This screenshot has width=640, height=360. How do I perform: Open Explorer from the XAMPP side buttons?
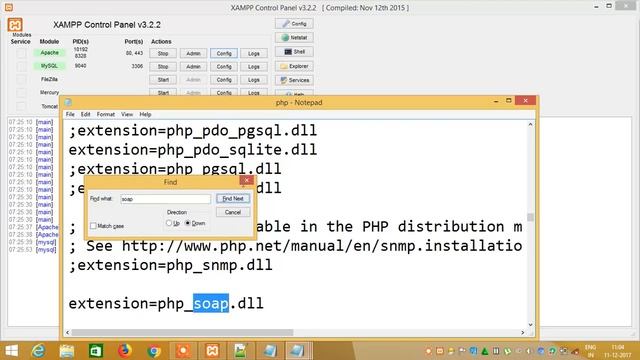pyautogui.click(x=294, y=66)
